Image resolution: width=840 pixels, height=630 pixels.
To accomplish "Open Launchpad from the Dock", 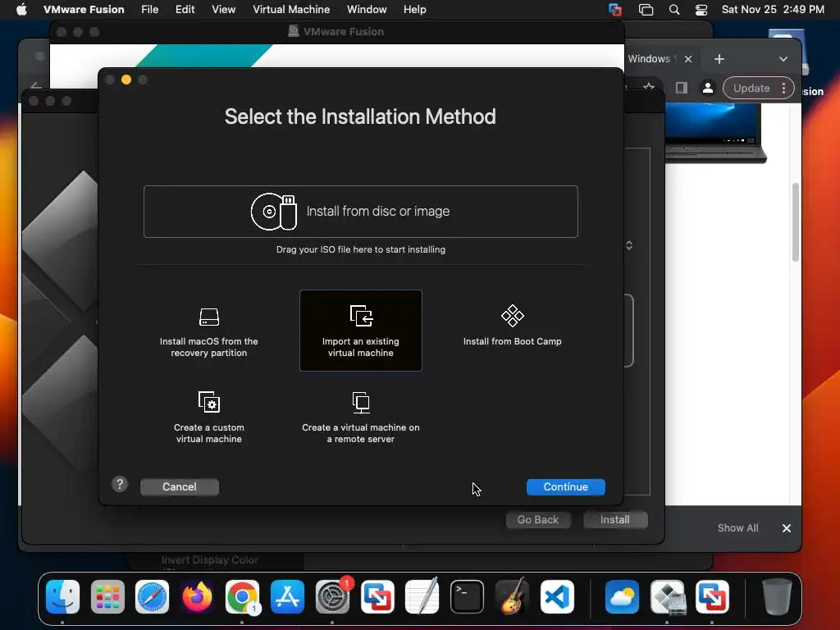I will coord(107,596).
